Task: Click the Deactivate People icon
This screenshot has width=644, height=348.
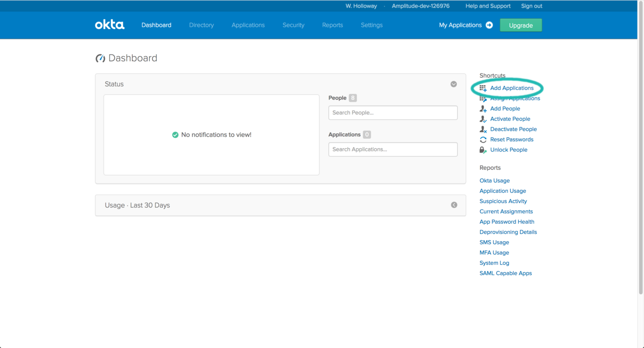Action: coord(483,129)
